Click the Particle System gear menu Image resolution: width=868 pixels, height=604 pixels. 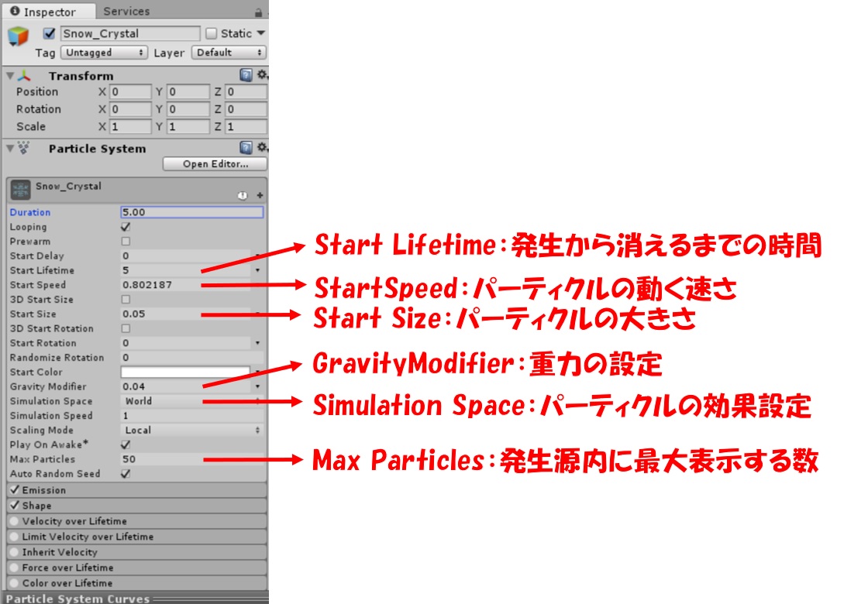[x=262, y=148]
